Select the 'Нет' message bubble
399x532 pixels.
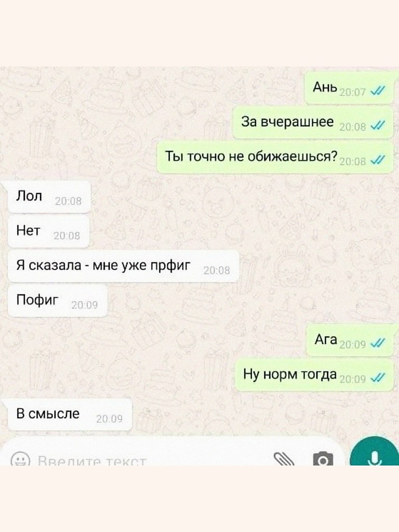tap(48, 232)
